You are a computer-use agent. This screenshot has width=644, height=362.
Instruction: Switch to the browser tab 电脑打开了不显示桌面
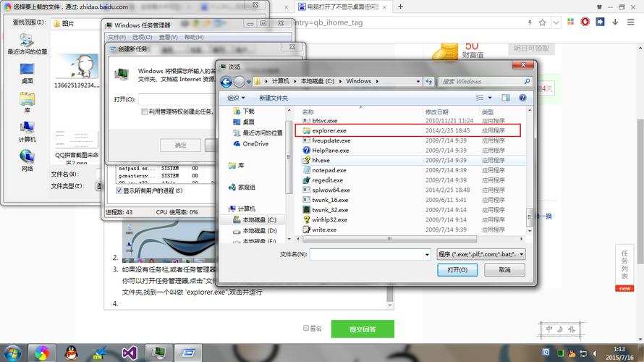[344, 7]
